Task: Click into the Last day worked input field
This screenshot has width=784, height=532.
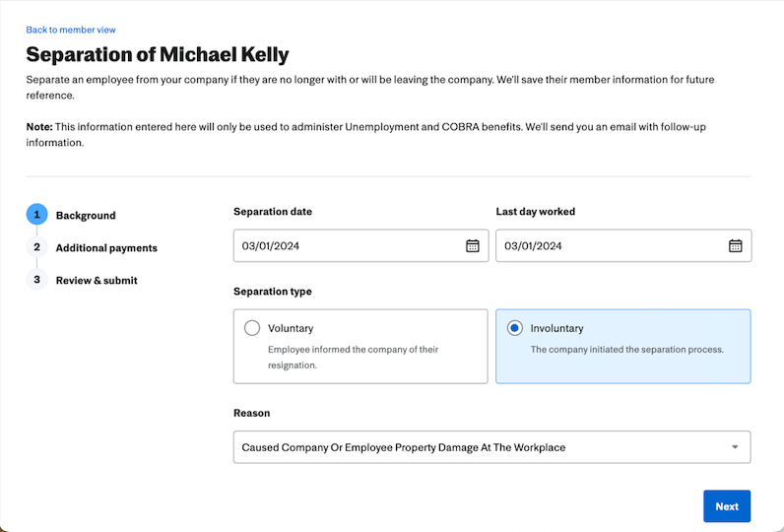Action: [x=623, y=245]
